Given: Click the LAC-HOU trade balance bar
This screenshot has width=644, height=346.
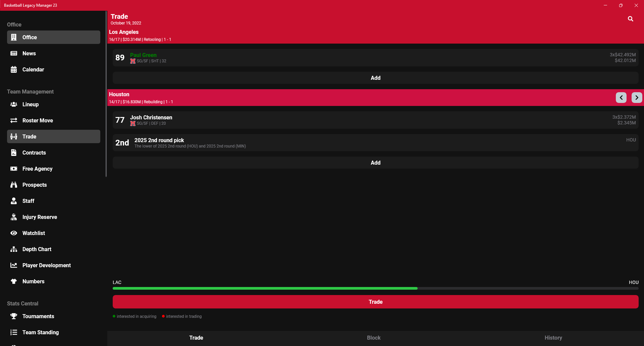Looking at the screenshot, I should (376, 288).
